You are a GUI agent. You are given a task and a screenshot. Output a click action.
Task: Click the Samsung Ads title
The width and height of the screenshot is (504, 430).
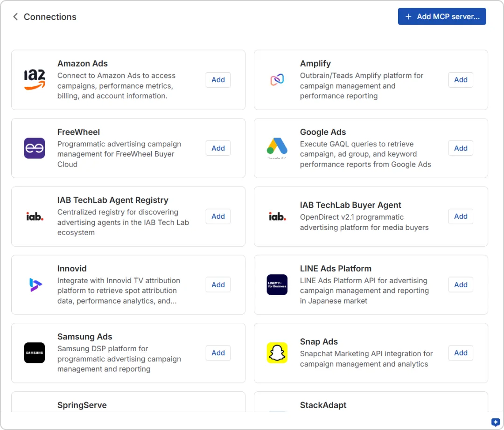point(85,337)
